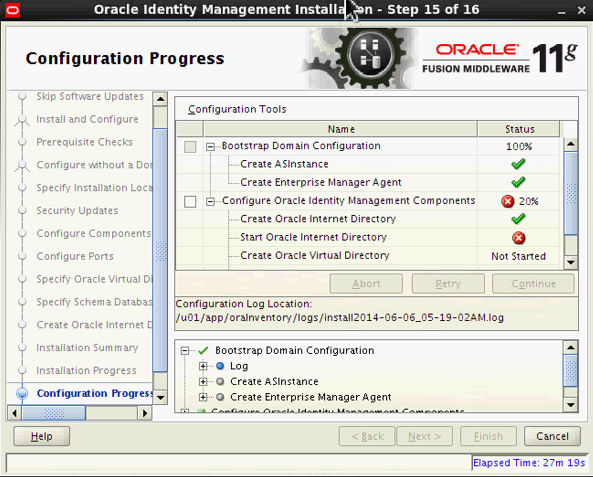Screen dimensions: 593x477
Task: Click green checkmark for Create ASInstance
Action: coord(518,164)
